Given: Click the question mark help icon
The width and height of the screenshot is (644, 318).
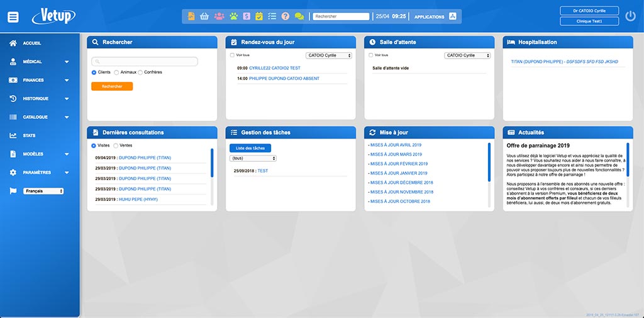Looking at the screenshot, I should click(285, 16).
